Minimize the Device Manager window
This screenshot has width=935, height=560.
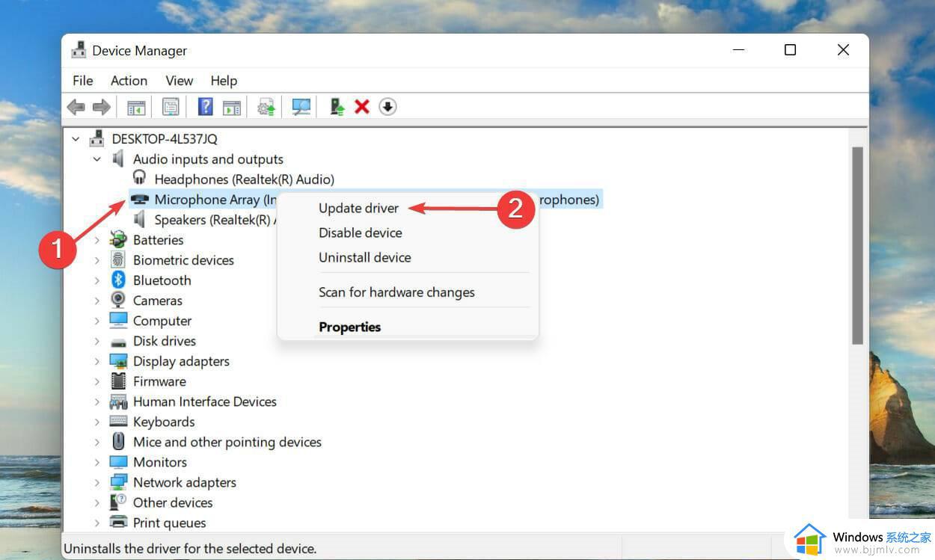(739, 50)
